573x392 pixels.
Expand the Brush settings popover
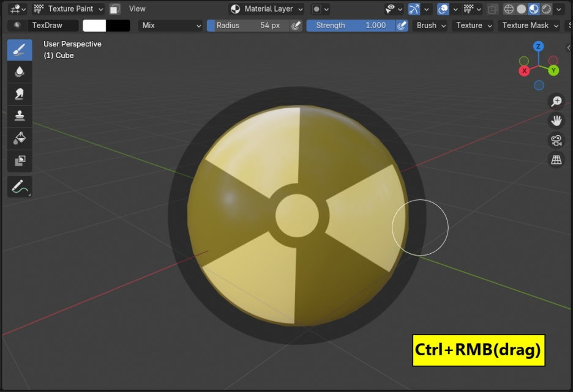[x=430, y=25]
